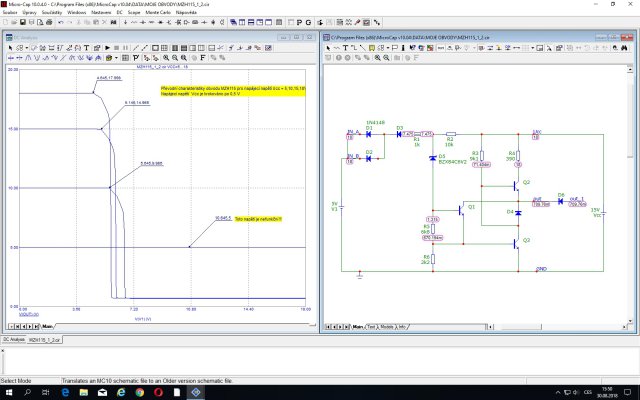The height and width of the screenshot is (400, 640).
Task: Click the Undo arrow in main toolbar
Action: pyautogui.click(x=60, y=22)
